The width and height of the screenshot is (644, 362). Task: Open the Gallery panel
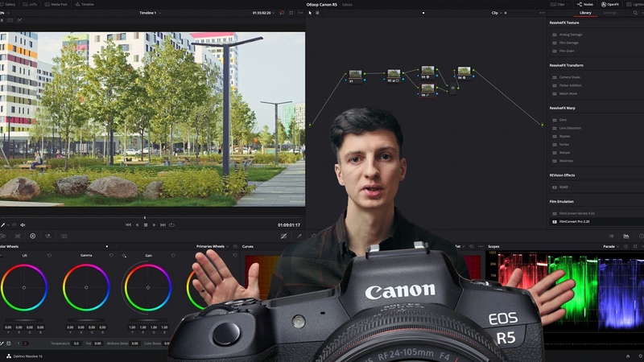coord(8,4)
